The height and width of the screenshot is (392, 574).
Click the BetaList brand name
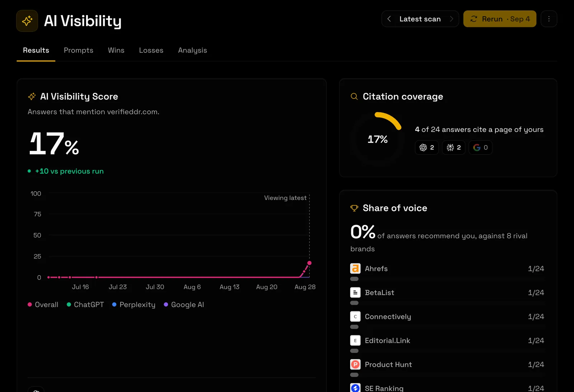380,293
